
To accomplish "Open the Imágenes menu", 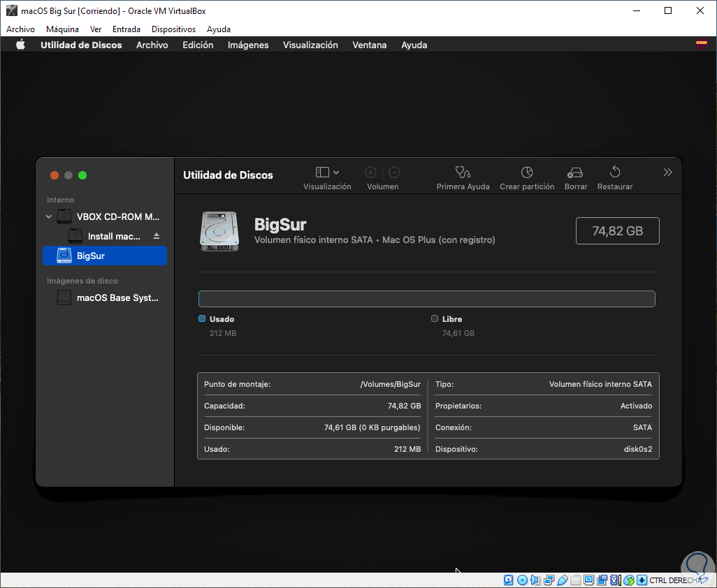I will (248, 45).
